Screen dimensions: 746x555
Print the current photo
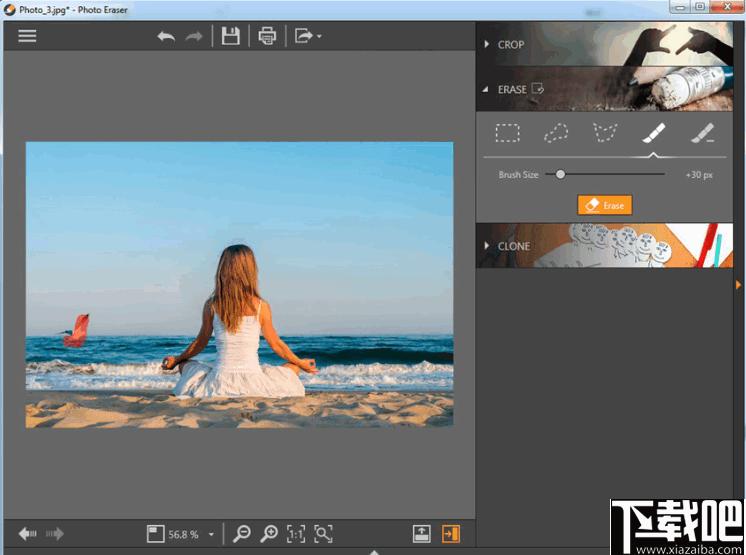tap(267, 36)
